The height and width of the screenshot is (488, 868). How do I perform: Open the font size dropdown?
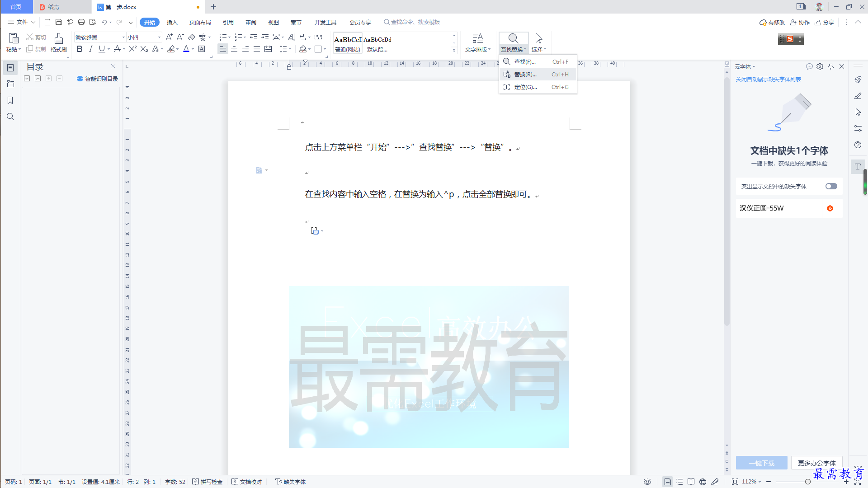click(159, 37)
